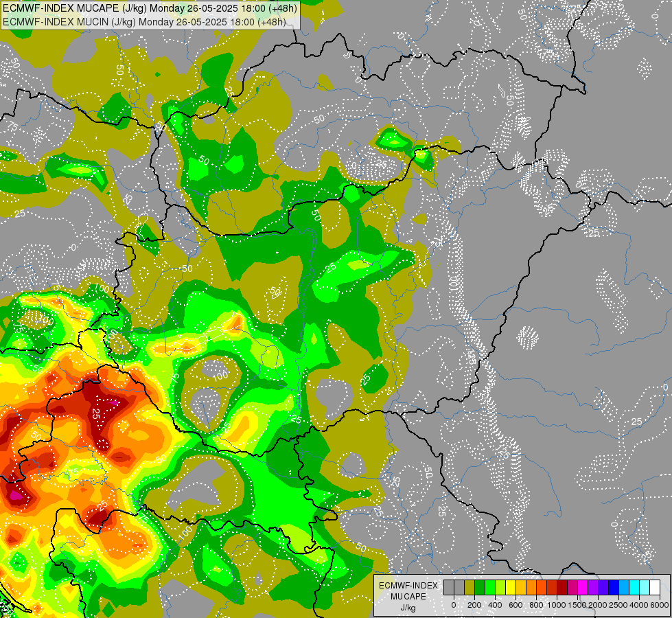Click the MUCAPE word in the legend box
This screenshot has width=672, height=618.
click(408, 597)
